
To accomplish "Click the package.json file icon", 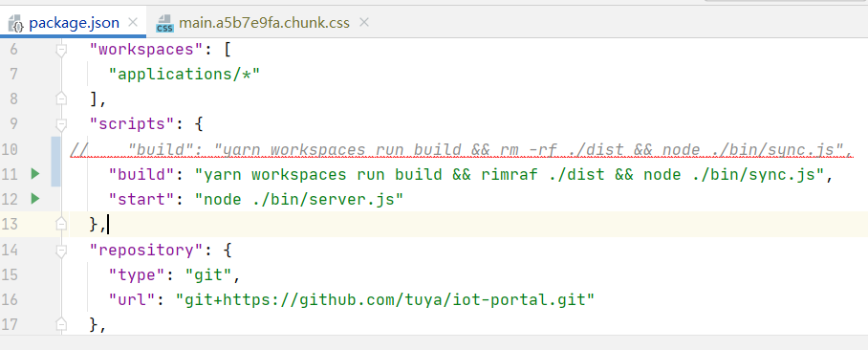I will click(15, 23).
